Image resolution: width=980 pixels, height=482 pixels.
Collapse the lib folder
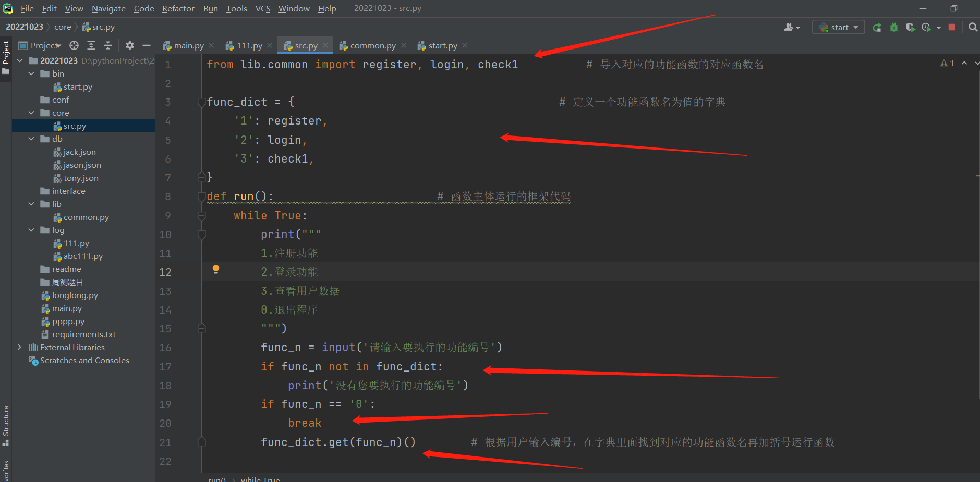[x=31, y=204]
